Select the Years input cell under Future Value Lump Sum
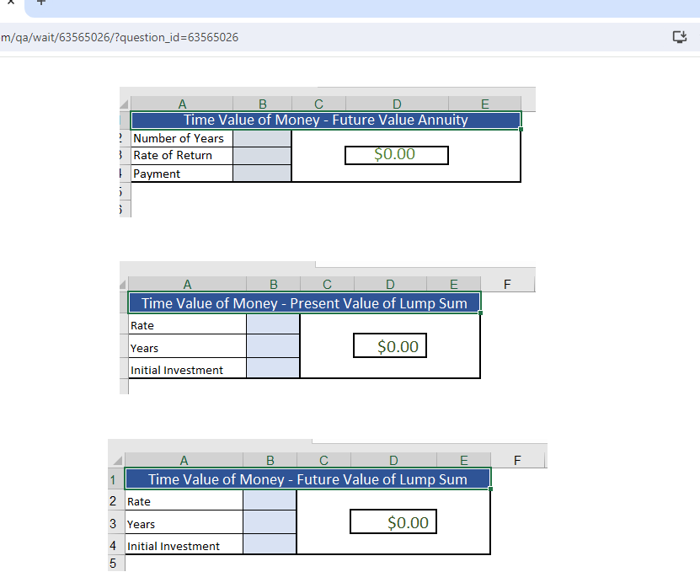 (x=270, y=523)
